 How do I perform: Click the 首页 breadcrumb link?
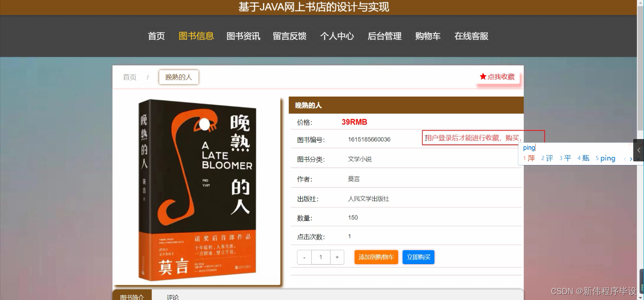(129, 77)
